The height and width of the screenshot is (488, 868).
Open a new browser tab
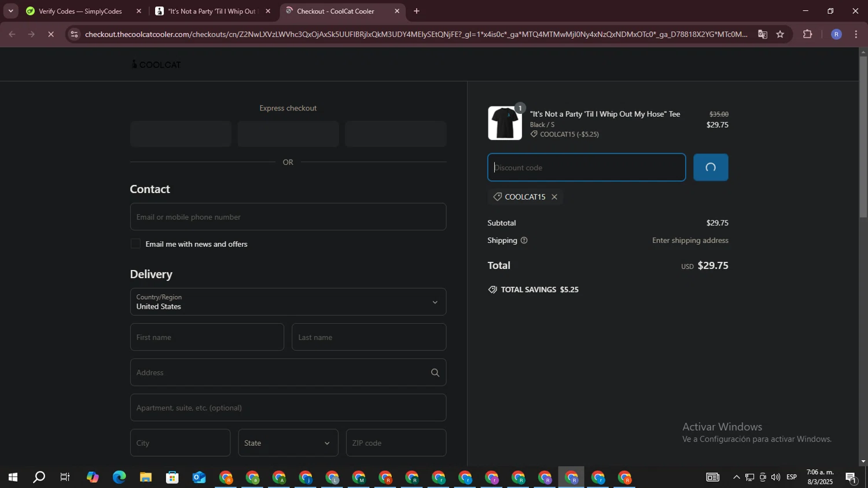417,11
